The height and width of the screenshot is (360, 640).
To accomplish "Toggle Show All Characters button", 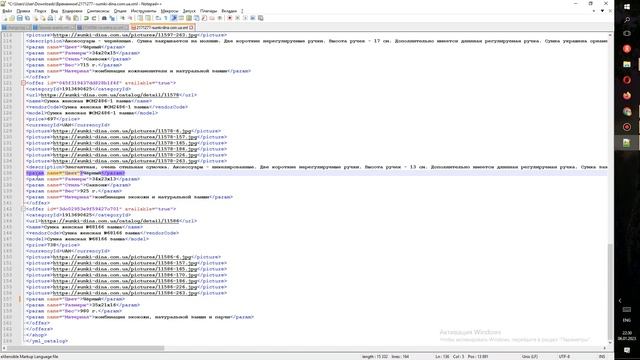I will coord(165,18).
